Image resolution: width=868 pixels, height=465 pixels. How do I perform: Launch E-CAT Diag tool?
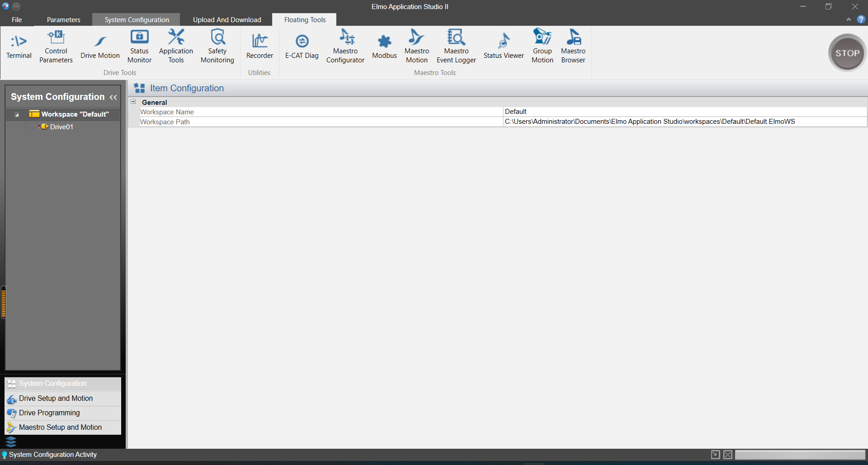click(302, 47)
